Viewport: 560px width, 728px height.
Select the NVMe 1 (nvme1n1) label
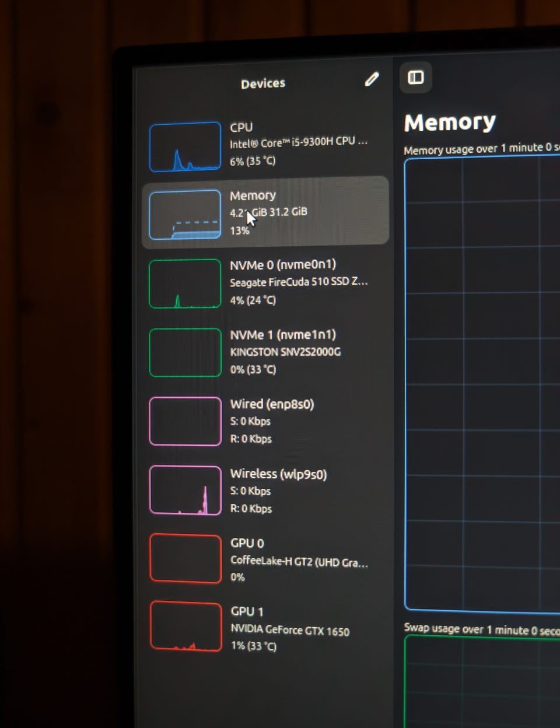coord(283,335)
